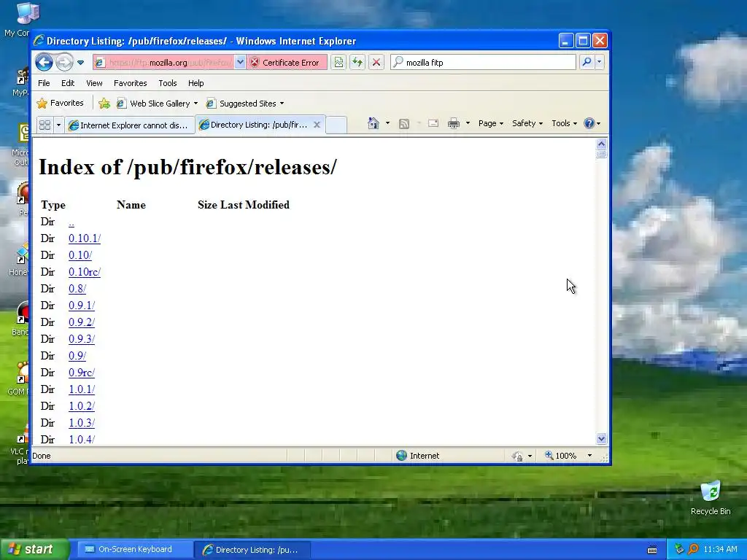Expand the address bar history dropdown
747x560 pixels.
[240, 63]
